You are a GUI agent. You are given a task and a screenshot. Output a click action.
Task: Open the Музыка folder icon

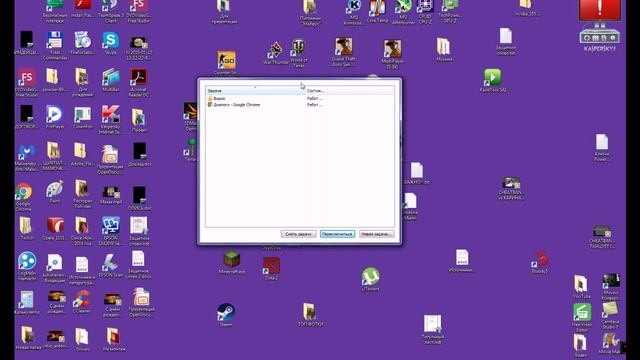(444, 49)
